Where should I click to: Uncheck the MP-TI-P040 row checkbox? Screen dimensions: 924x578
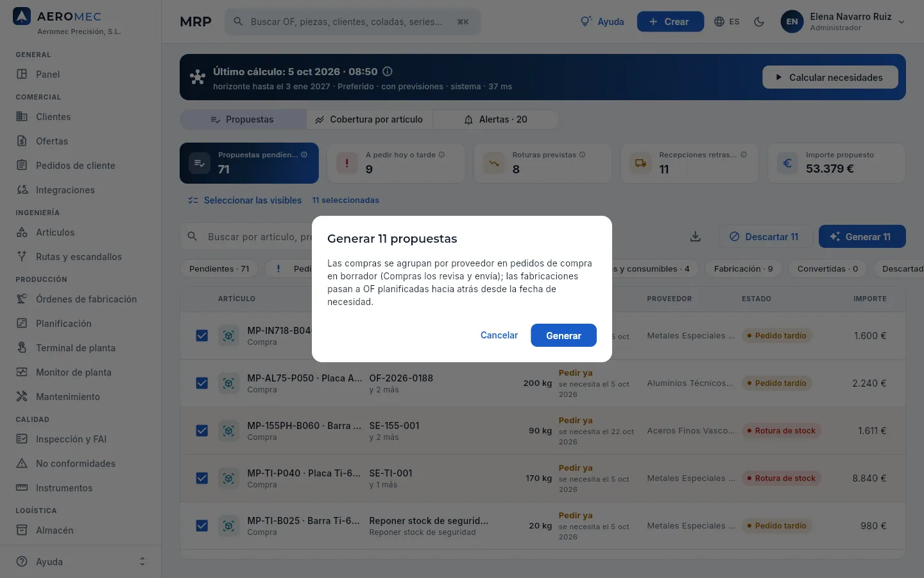[201, 478]
